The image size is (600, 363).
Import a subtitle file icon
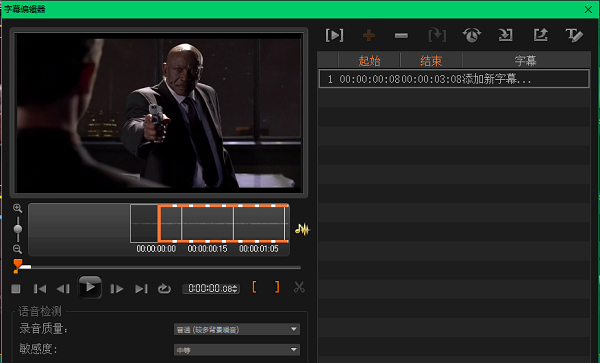pyautogui.click(x=505, y=36)
